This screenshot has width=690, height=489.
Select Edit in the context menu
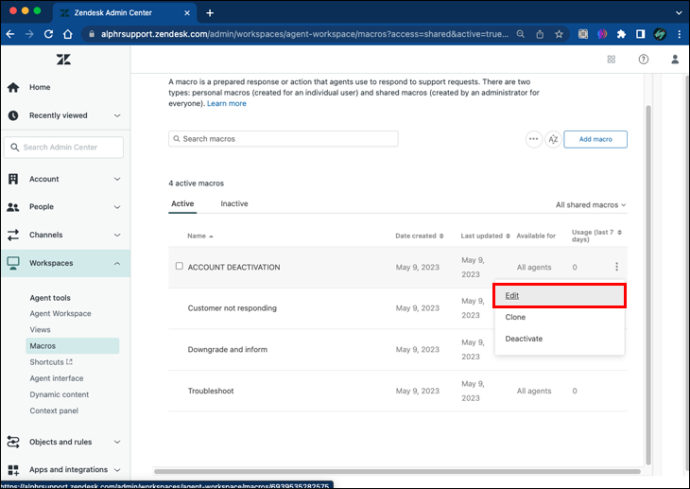tap(559, 295)
